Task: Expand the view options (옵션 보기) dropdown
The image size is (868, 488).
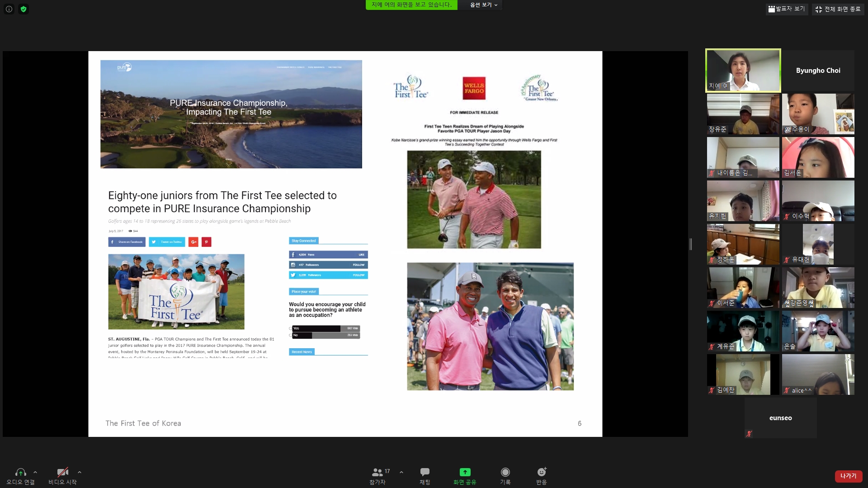Action: tap(483, 5)
